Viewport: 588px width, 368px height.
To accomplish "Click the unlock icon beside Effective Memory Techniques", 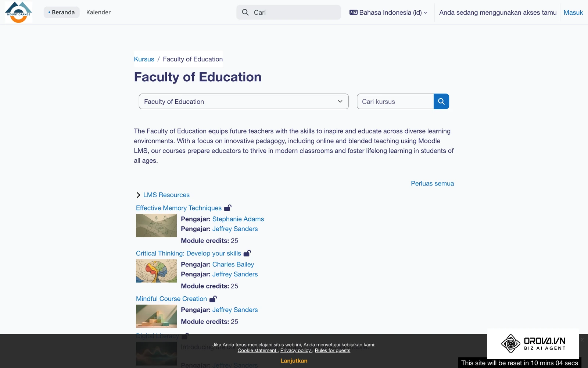I will tap(228, 208).
